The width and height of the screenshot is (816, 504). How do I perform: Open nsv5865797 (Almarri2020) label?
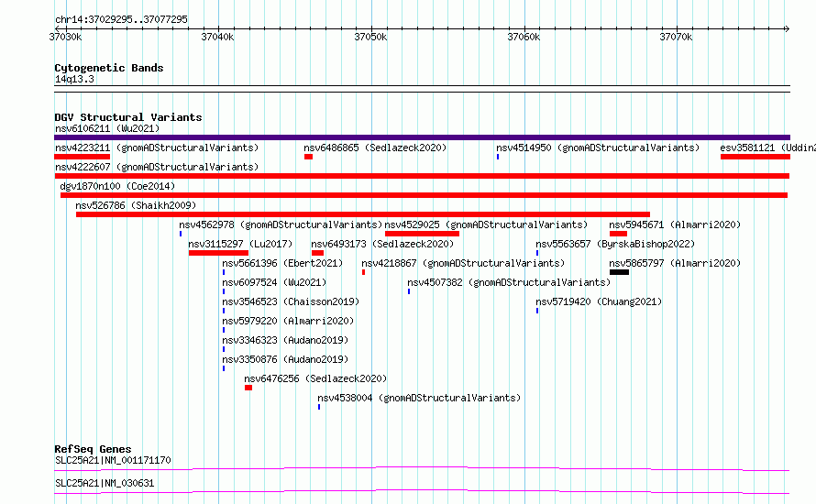675,263
